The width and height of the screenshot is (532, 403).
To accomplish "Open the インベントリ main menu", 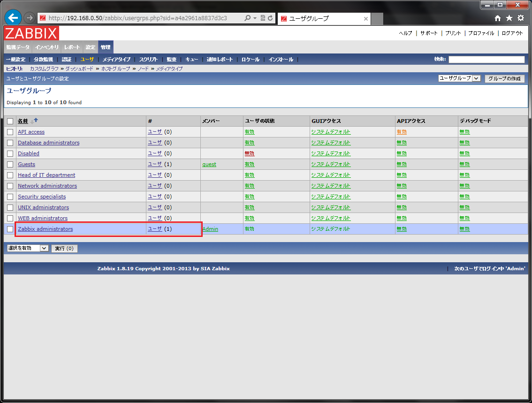I will 47,47.
